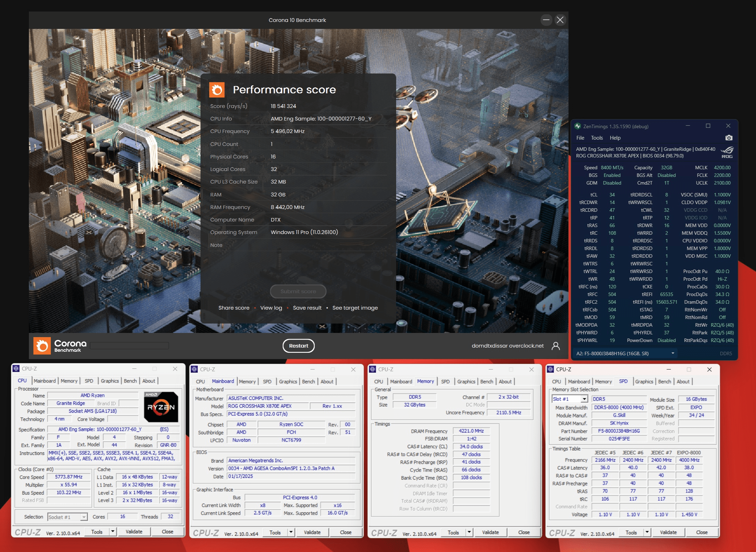Open the Help menu in ZenTimings
The height and width of the screenshot is (552, 756).
pyautogui.click(x=615, y=138)
